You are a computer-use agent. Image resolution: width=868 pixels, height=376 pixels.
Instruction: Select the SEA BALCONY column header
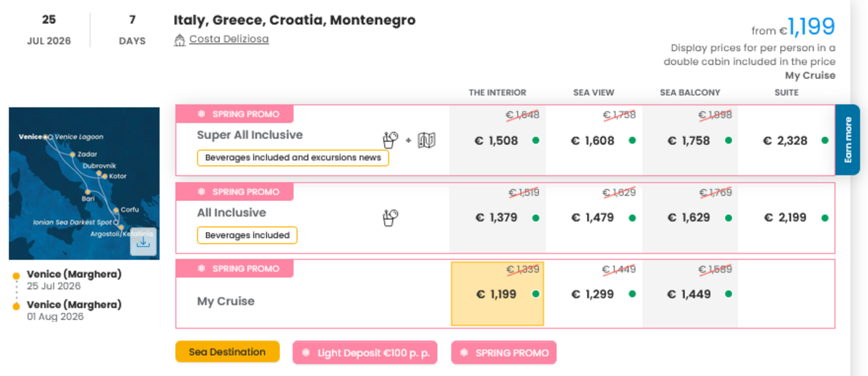point(690,93)
